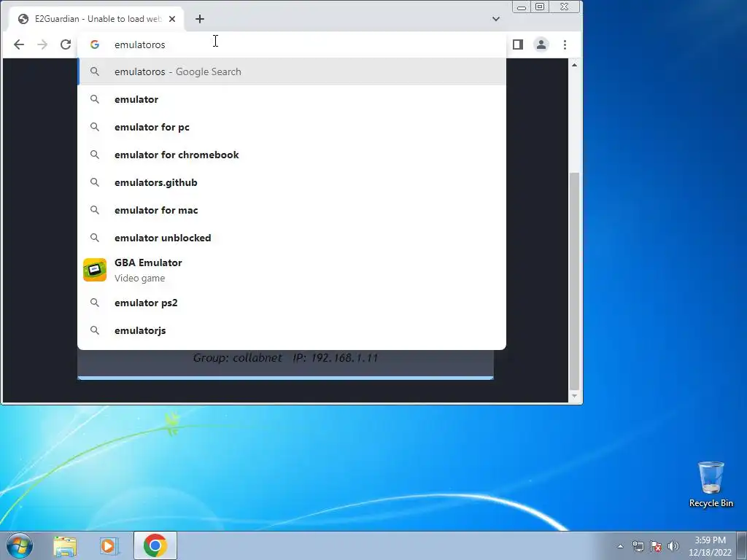The image size is (747, 560).
Task: Click the search icon beside 'emulator for pc'
Action: pyautogui.click(x=95, y=127)
